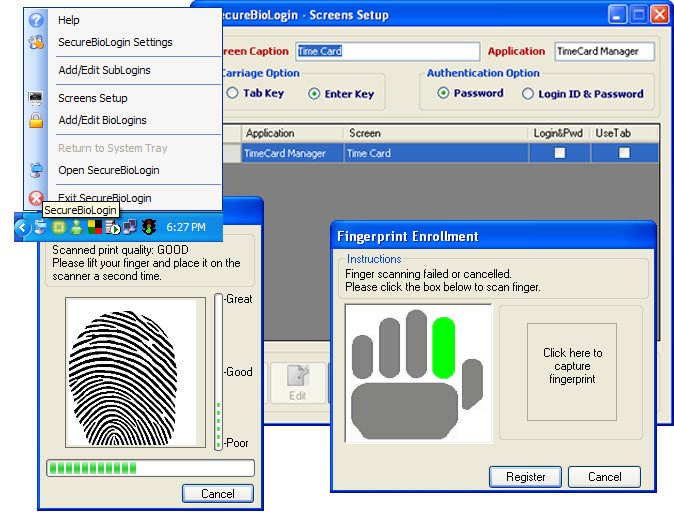The image size is (674, 517).
Task: Click the Login&Pwd column header
Action: (559, 133)
